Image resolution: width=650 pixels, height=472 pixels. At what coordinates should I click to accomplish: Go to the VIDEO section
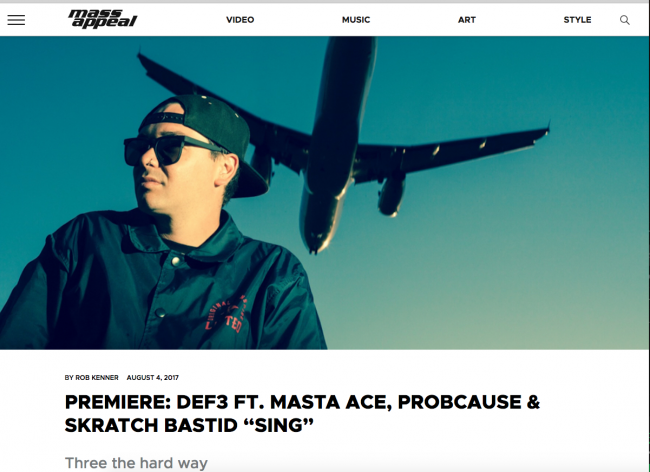240,20
